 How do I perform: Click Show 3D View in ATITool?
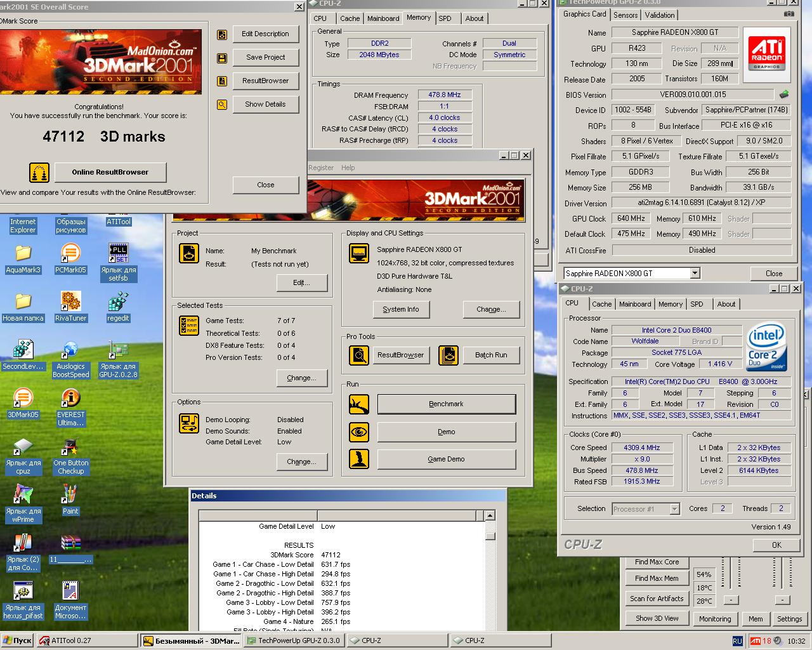[657, 618]
